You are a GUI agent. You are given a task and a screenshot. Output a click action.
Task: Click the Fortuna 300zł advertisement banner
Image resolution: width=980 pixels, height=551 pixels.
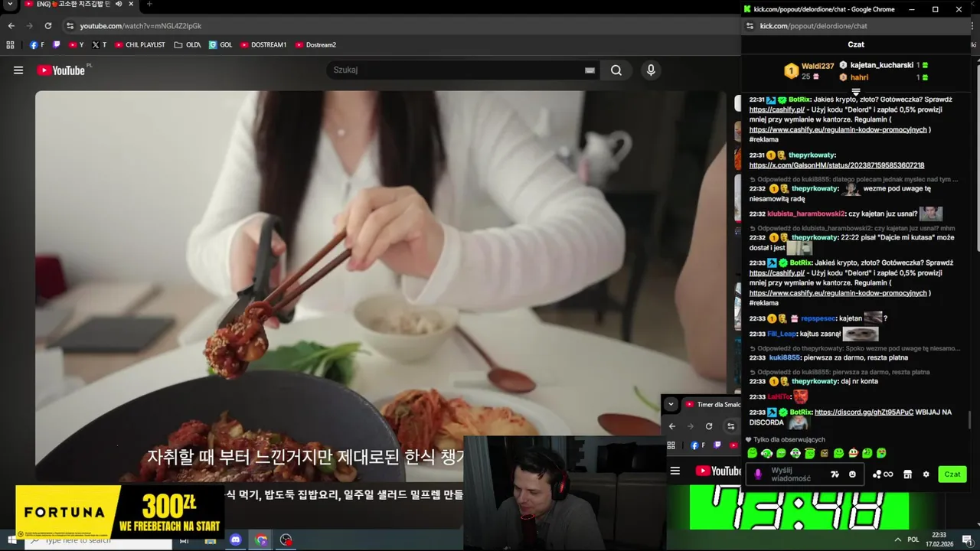point(119,511)
